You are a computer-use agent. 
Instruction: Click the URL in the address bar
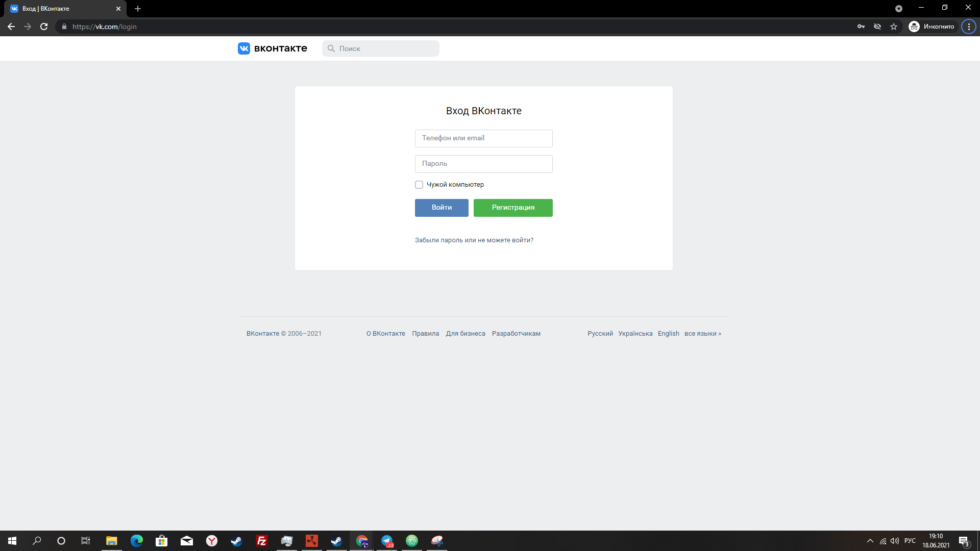click(x=105, y=27)
